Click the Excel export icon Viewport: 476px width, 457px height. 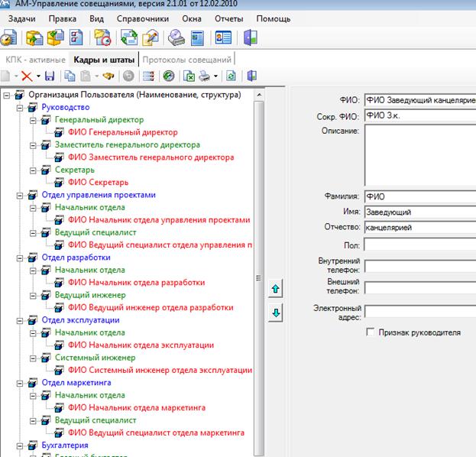189,76
